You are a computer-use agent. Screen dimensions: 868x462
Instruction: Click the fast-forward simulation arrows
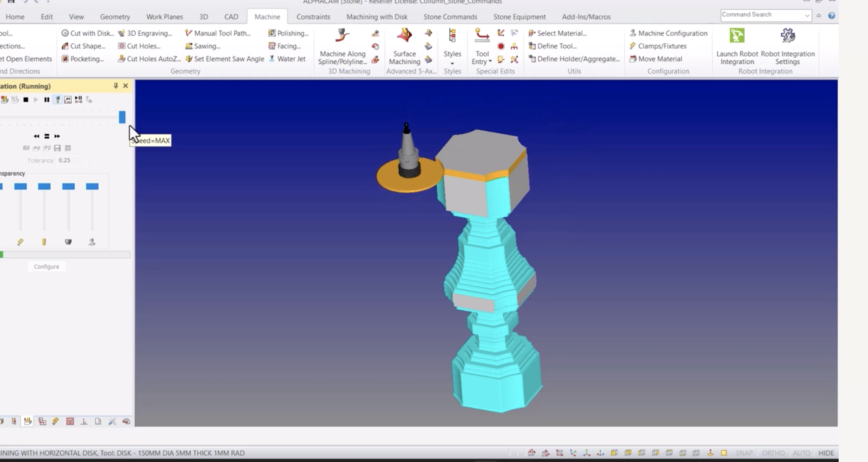tap(57, 136)
